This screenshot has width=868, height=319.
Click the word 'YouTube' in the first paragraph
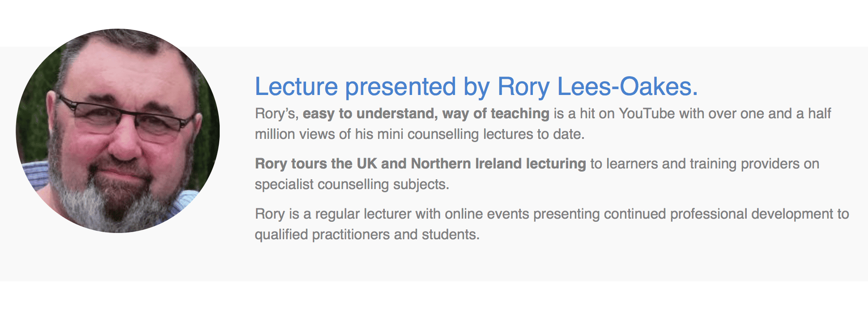click(647, 113)
